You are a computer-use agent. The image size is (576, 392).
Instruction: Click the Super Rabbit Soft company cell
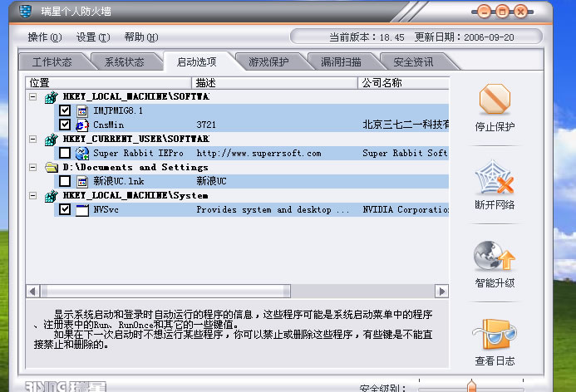(x=405, y=153)
